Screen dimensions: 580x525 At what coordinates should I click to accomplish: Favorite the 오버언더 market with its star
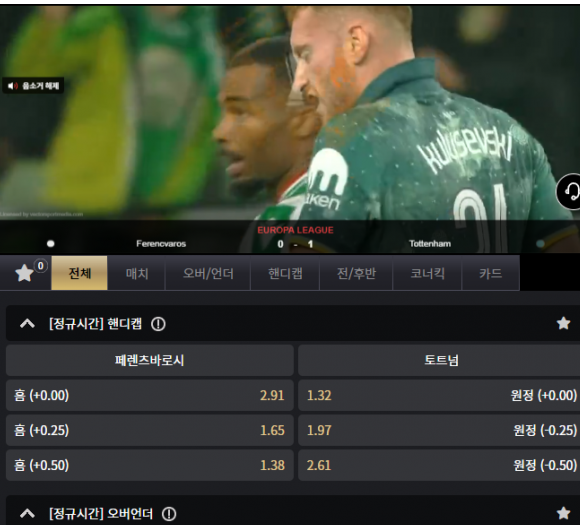pos(563,513)
